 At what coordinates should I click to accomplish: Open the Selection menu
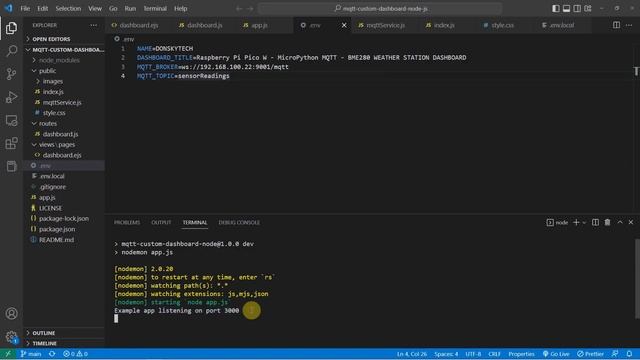(68, 9)
